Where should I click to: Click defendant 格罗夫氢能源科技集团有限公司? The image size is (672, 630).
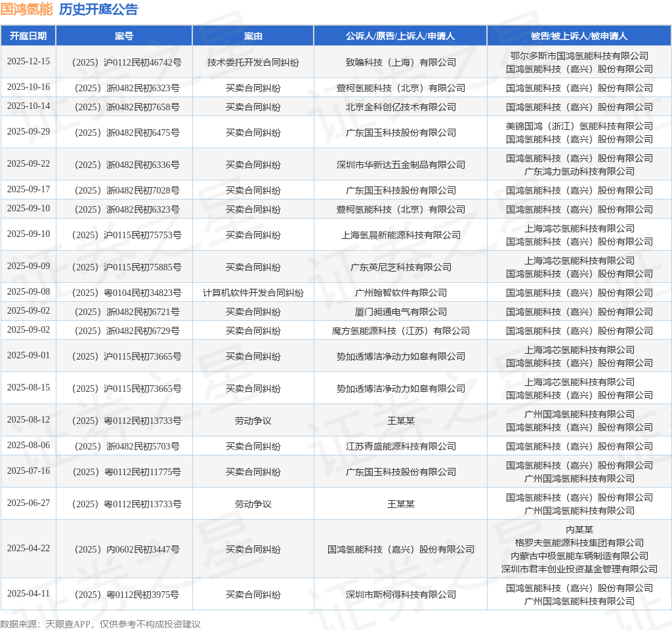(579, 543)
